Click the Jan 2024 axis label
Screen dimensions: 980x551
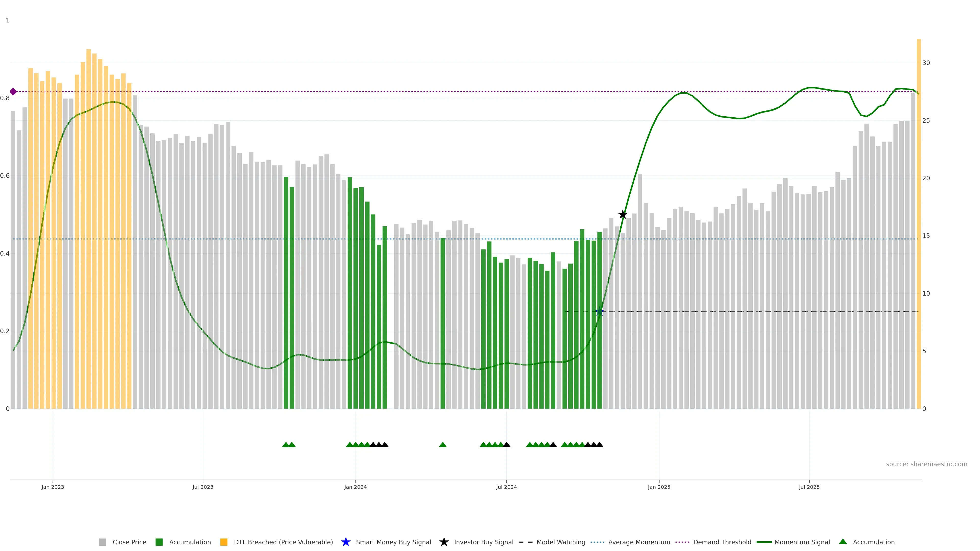[355, 487]
